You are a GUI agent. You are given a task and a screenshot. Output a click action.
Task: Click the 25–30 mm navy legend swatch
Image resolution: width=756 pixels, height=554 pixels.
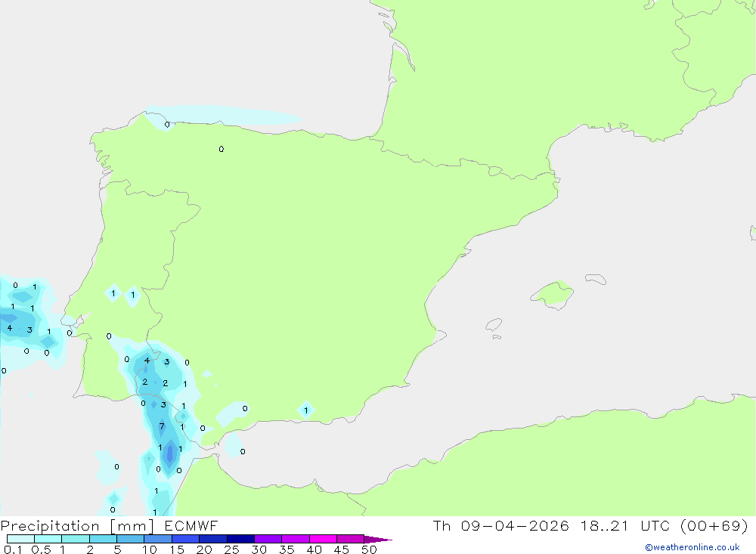tap(240, 539)
